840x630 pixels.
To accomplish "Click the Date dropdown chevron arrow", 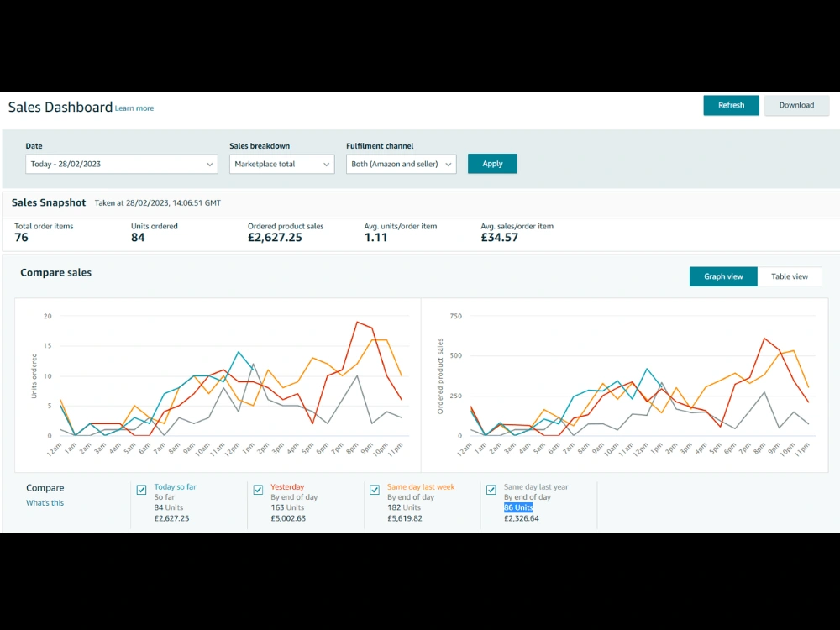I will (209, 165).
